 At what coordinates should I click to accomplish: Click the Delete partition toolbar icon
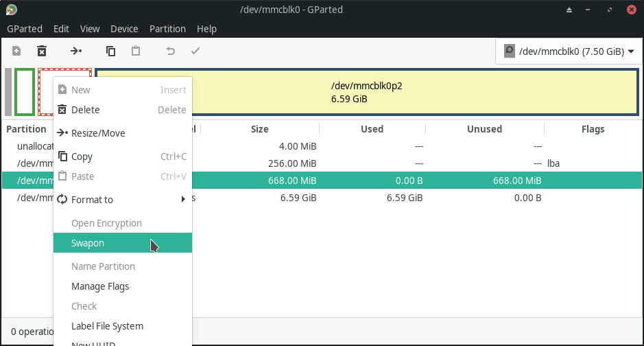[x=42, y=51]
